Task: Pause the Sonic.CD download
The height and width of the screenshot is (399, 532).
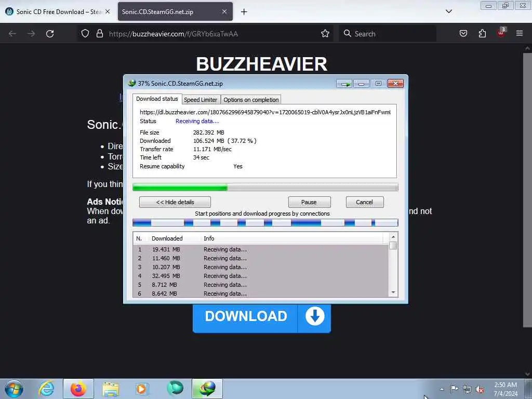Action: click(x=309, y=202)
